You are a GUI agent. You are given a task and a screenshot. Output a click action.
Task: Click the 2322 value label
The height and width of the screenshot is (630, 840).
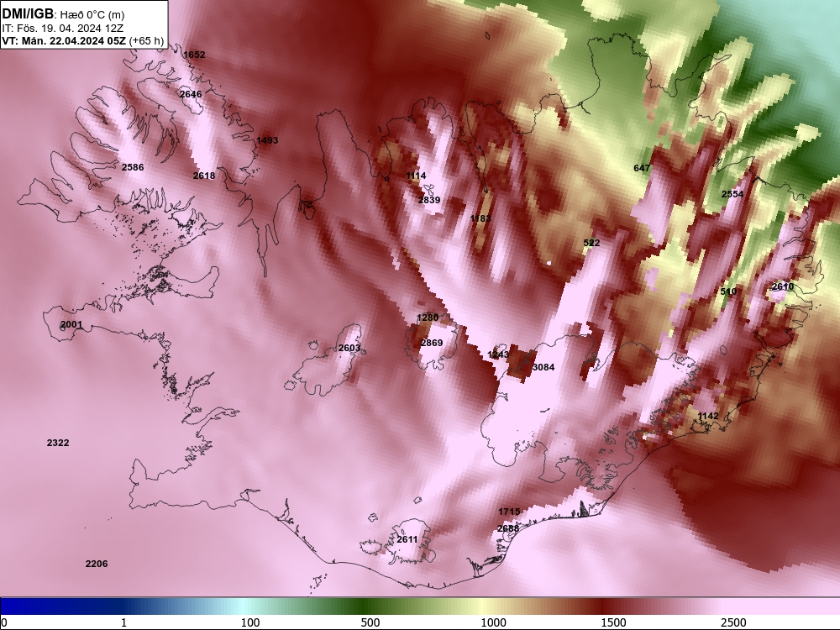[x=58, y=443]
